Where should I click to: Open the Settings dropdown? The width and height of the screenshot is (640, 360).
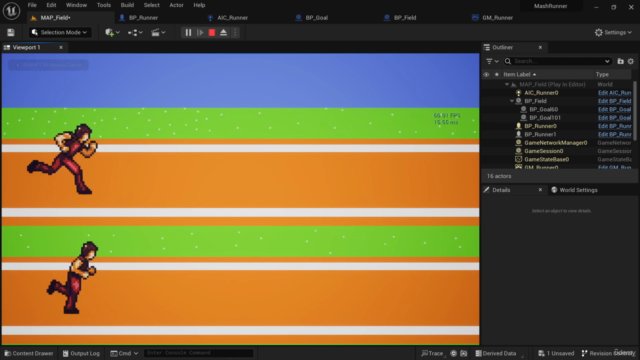tap(613, 32)
